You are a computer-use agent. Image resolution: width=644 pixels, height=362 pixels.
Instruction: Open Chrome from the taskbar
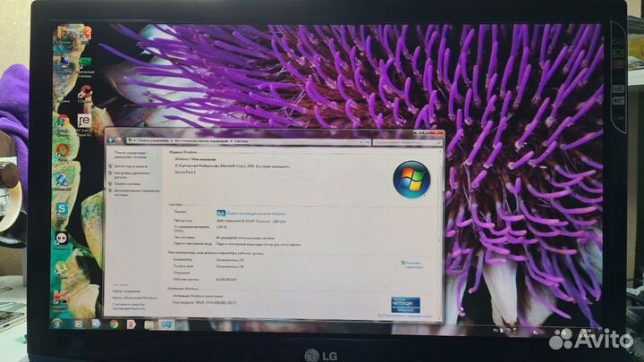[114, 324]
